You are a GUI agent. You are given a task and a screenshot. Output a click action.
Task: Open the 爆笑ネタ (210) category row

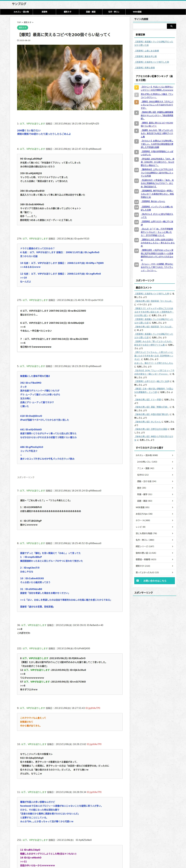pos(155,566)
